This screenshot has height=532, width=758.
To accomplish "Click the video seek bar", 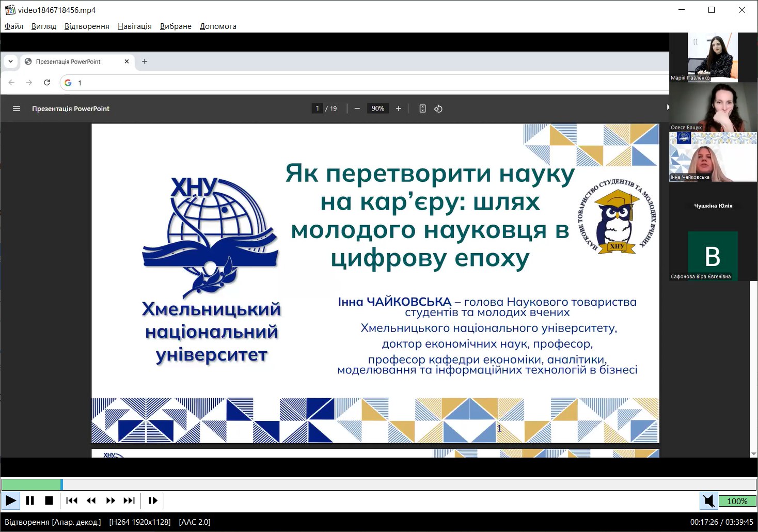I will (x=378, y=484).
